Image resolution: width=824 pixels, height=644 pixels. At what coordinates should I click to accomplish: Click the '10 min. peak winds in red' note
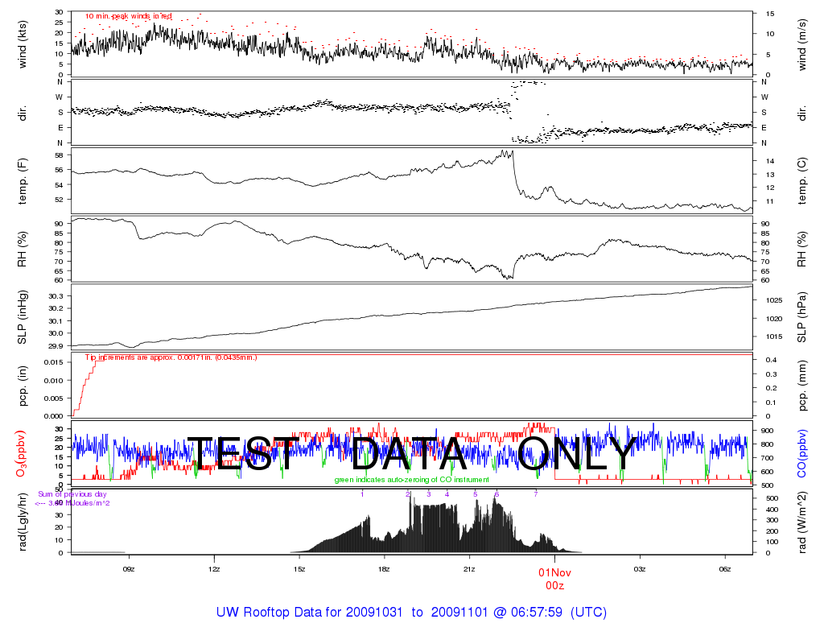tap(129, 16)
